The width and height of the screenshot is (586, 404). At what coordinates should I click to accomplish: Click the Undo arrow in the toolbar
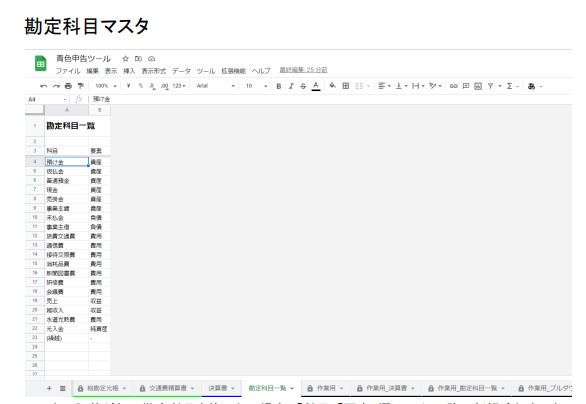43,86
